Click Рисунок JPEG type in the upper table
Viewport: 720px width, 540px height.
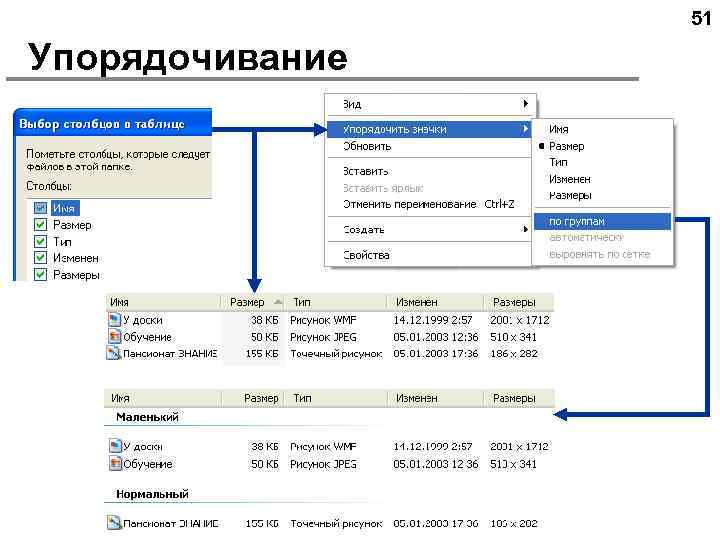point(323,337)
